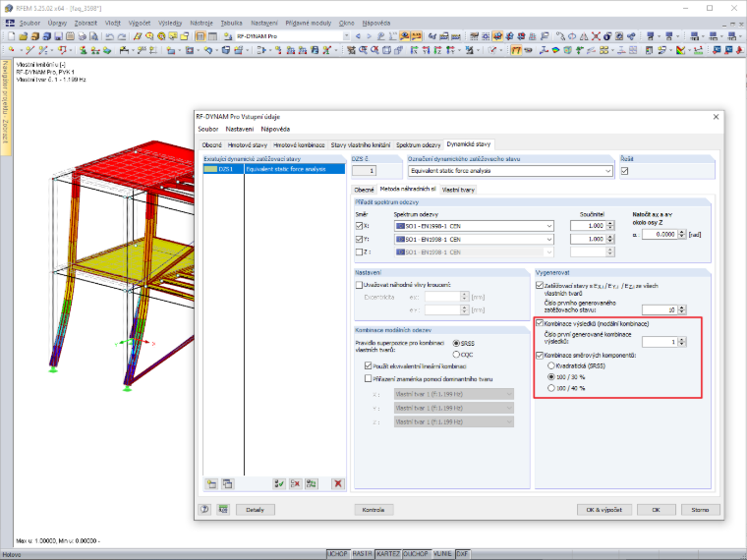The height and width of the screenshot is (560, 747).
Task: Uncheck the Y direction checkbox
Action: [359, 239]
